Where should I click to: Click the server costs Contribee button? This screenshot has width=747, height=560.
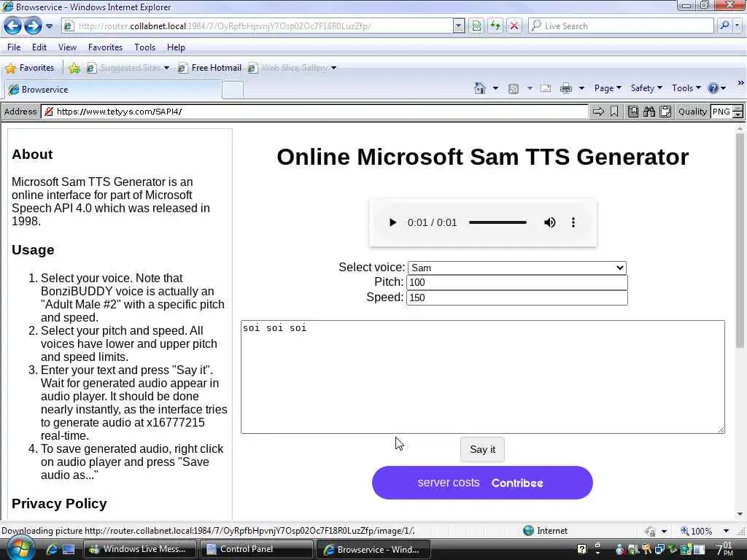482,483
